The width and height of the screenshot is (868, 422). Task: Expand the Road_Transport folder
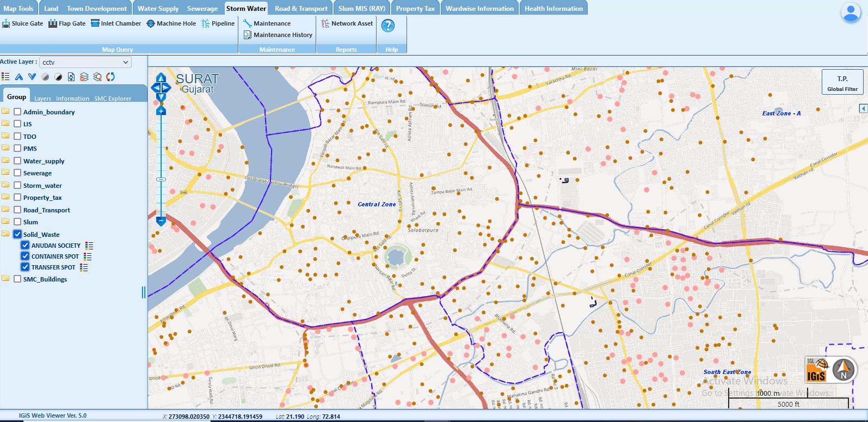[x=5, y=209]
